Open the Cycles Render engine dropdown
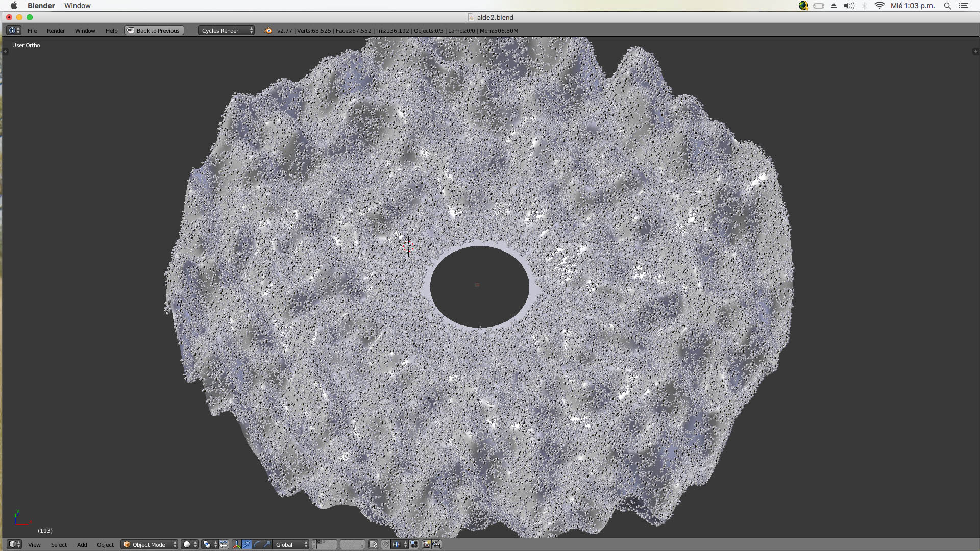This screenshot has height=551, width=980. click(227, 31)
